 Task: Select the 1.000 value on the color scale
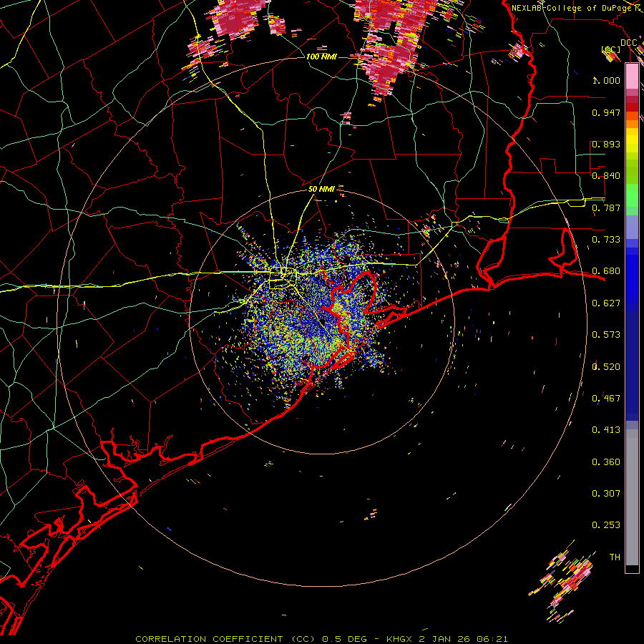click(x=606, y=80)
